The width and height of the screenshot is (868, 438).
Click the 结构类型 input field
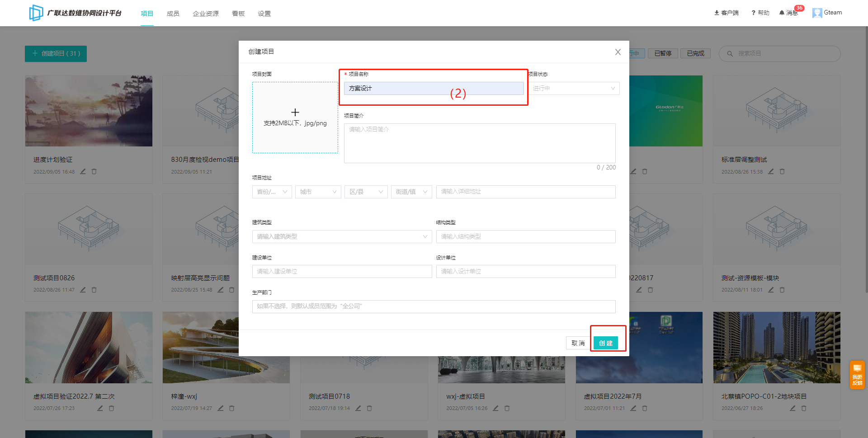click(x=526, y=236)
